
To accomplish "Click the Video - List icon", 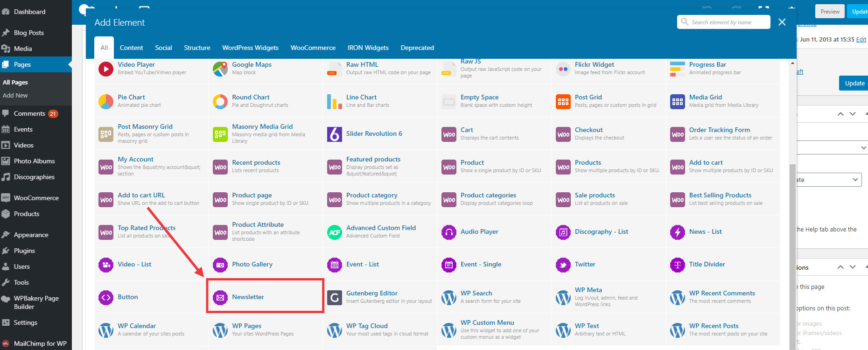I will click(x=106, y=265).
